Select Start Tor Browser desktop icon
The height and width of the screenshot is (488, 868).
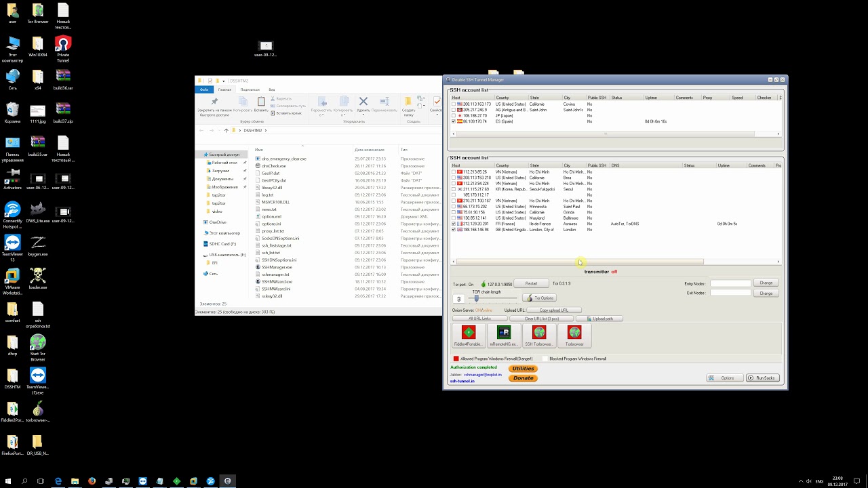tap(38, 347)
